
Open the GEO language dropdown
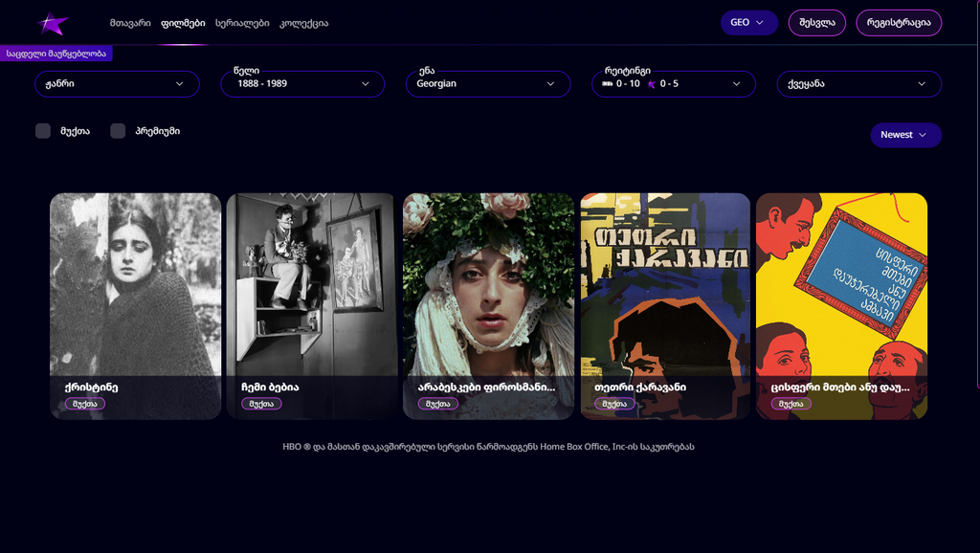748,23
